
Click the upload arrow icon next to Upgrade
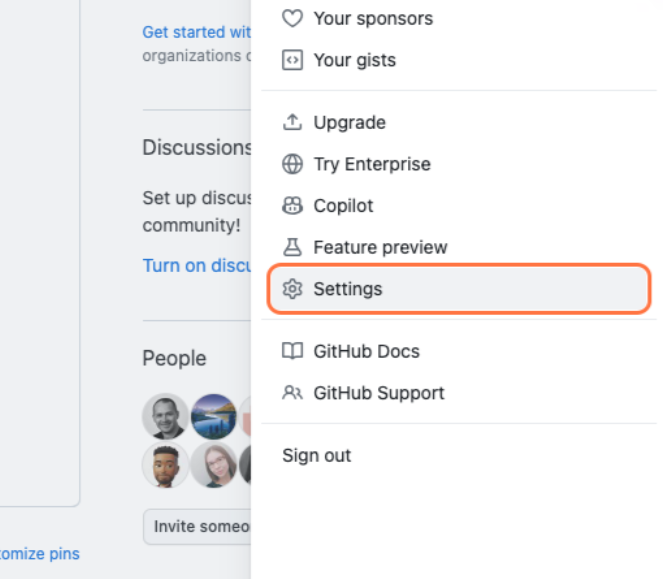pyautogui.click(x=292, y=122)
